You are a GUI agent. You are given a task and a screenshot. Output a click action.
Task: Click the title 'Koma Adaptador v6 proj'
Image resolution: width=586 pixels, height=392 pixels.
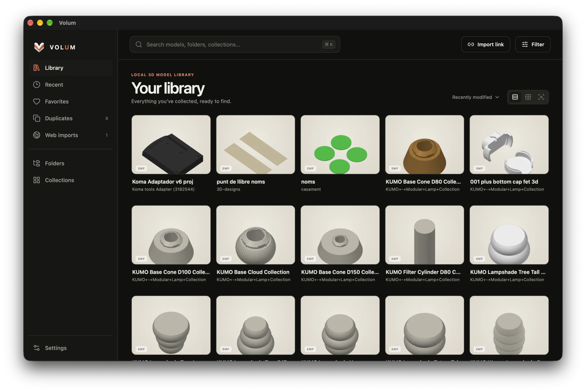point(163,182)
